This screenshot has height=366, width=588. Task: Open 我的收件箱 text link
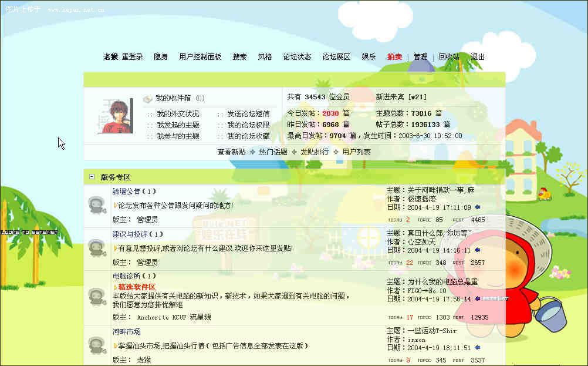click(173, 98)
